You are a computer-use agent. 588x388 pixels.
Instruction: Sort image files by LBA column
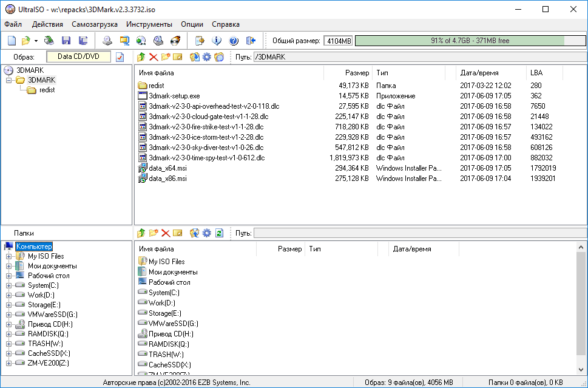544,73
